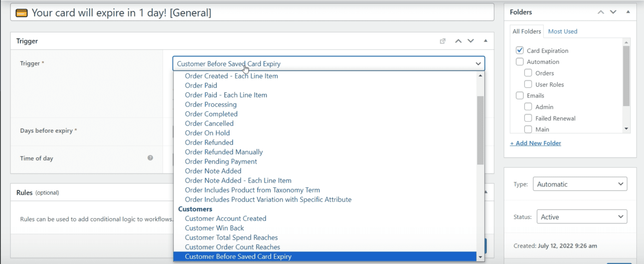644x264 pixels.
Task: Enable the Failed Renewal folder checkbox
Action: tap(528, 118)
